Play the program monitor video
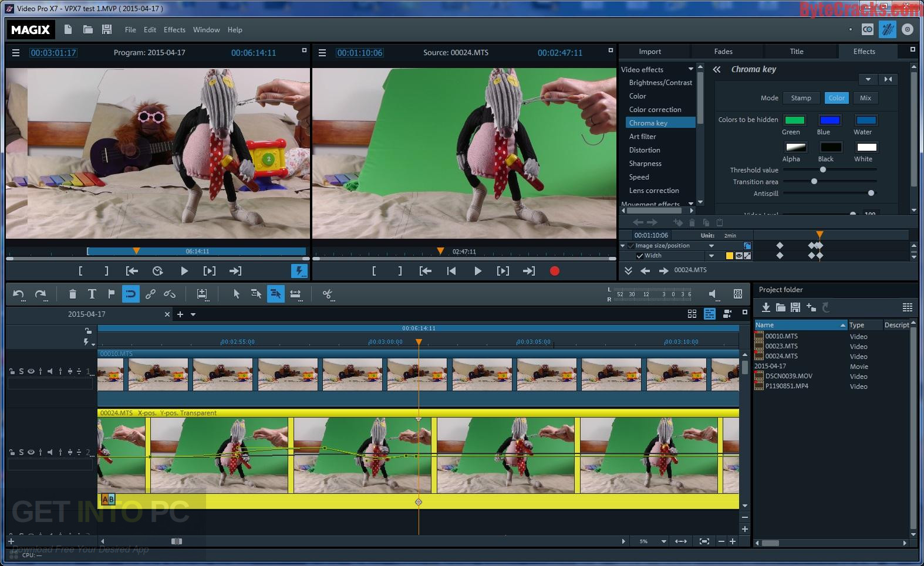 tap(184, 271)
